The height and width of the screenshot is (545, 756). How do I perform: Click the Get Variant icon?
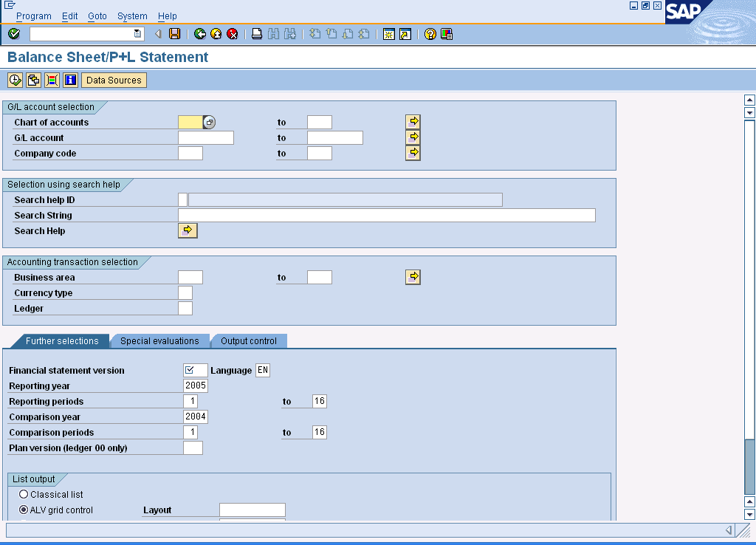pyautogui.click(x=33, y=80)
